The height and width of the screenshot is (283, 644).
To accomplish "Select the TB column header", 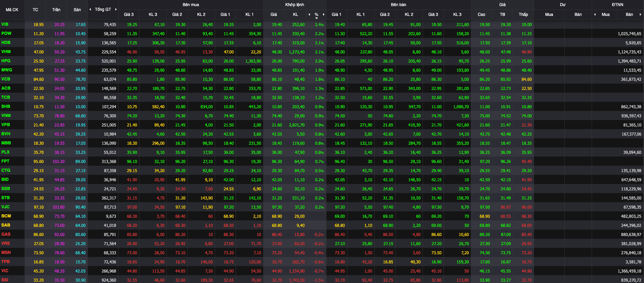I will 503,15.
